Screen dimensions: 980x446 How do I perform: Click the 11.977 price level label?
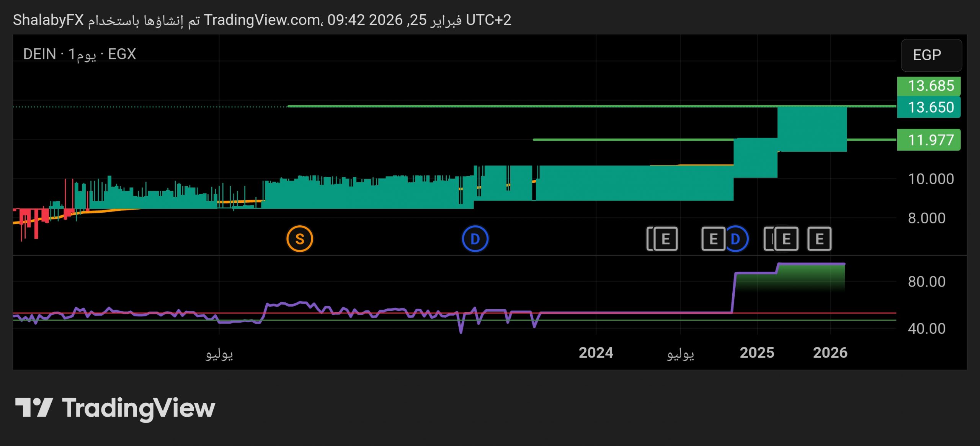pos(929,140)
